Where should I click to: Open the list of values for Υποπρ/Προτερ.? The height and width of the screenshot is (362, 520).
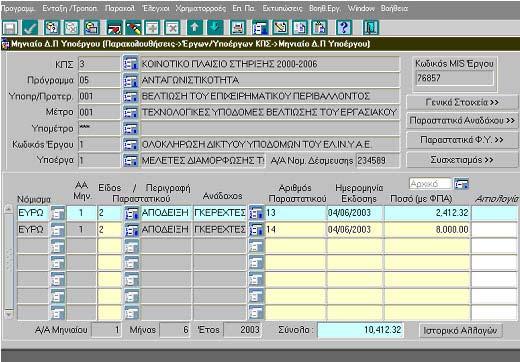click(130, 96)
